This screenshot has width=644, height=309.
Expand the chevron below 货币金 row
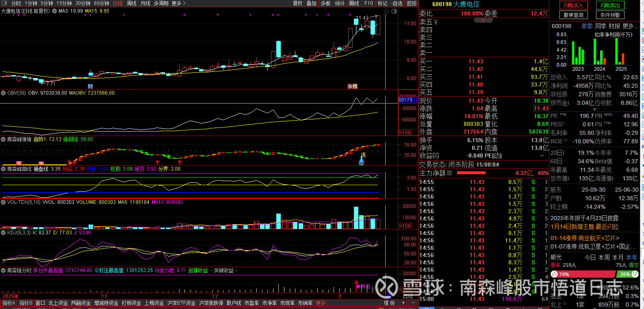click(x=595, y=109)
